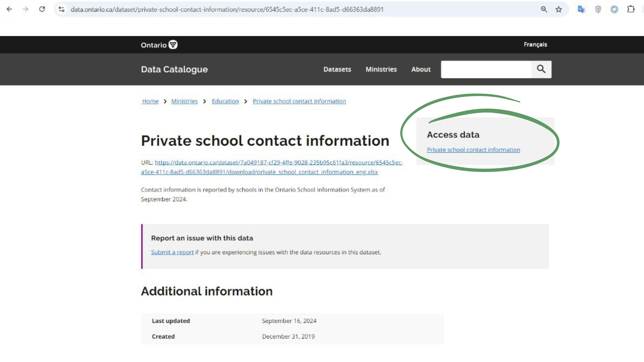Click the Data Catalogue search magnifier button

[541, 69]
